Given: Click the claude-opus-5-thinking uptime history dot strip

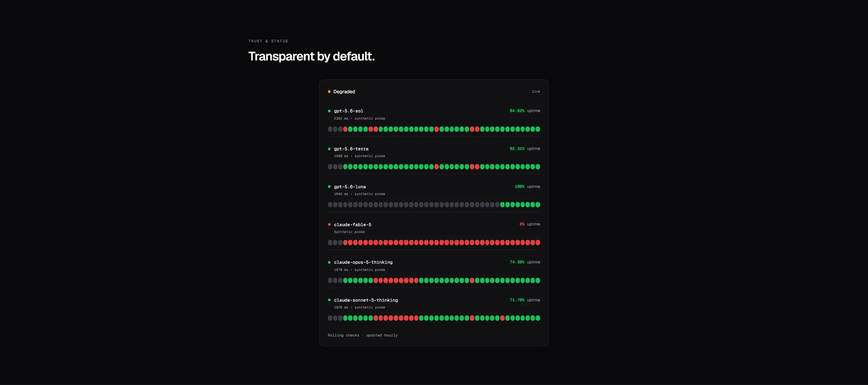Looking at the screenshot, I should tap(434, 280).
